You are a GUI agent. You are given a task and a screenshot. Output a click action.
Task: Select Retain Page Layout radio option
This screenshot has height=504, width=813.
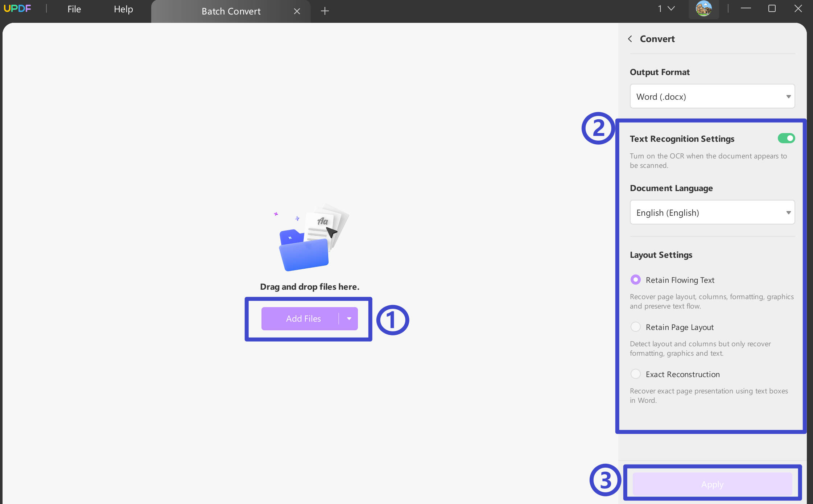click(636, 327)
